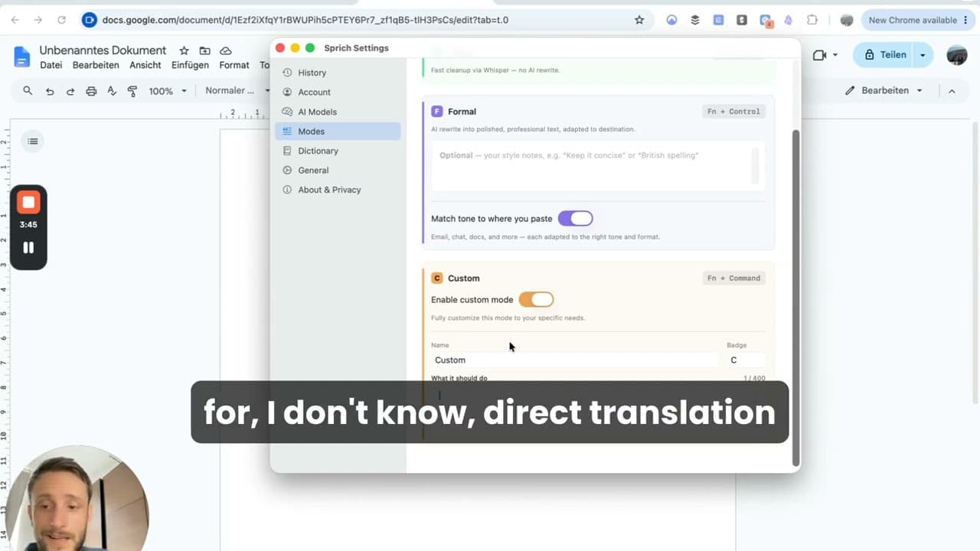Viewport: 980px width, 551px height.
Task: Open the video call camera dropdown
Action: (x=825, y=55)
